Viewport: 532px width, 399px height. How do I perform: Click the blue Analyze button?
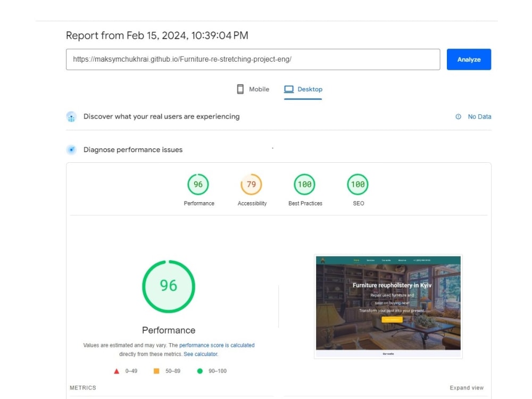[x=469, y=60]
